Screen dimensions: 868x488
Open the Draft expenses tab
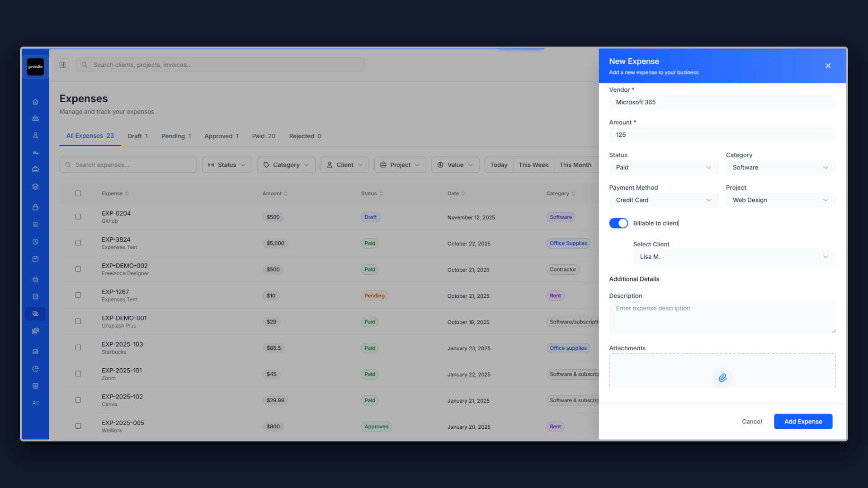(137, 136)
